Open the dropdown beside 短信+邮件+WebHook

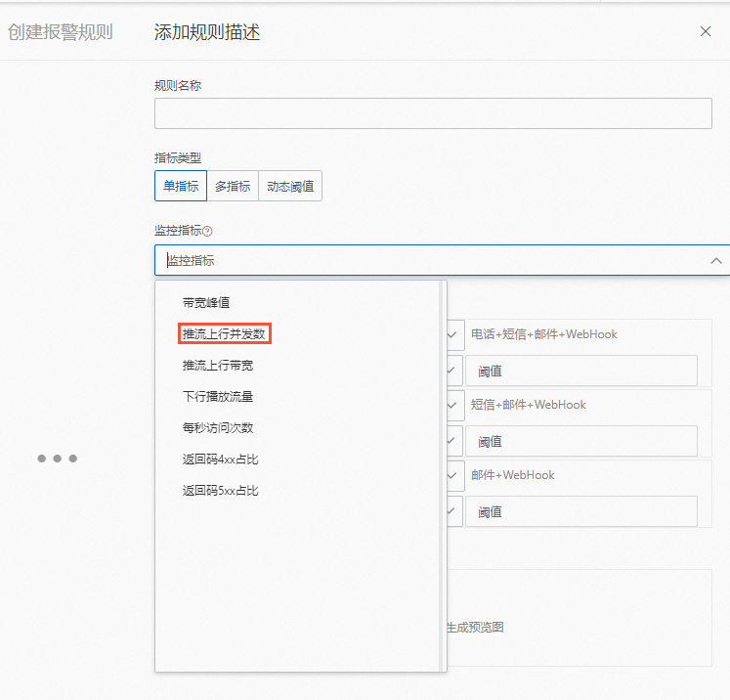click(x=455, y=405)
